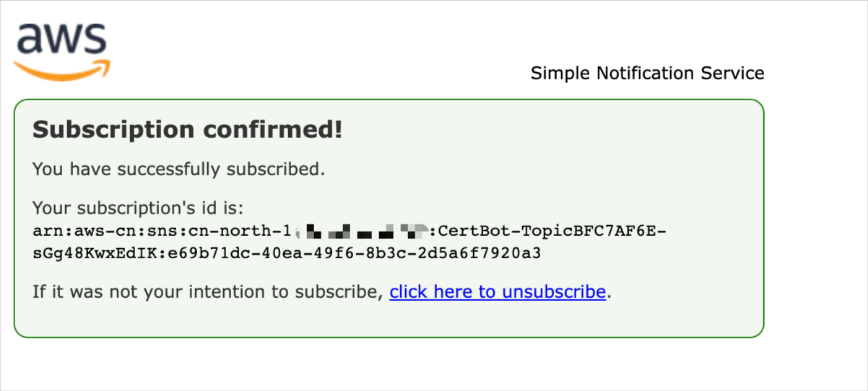The height and width of the screenshot is (391, 868).
Task: Click the "click here to unsubscribe" link
Action: point(497,292)
